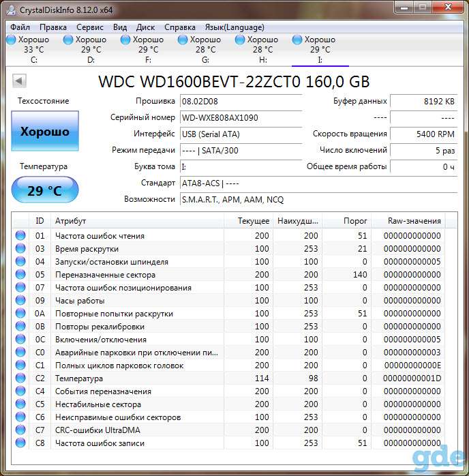Click status dot for attribute 05
The image size is (469, 476).
point(20,274)
